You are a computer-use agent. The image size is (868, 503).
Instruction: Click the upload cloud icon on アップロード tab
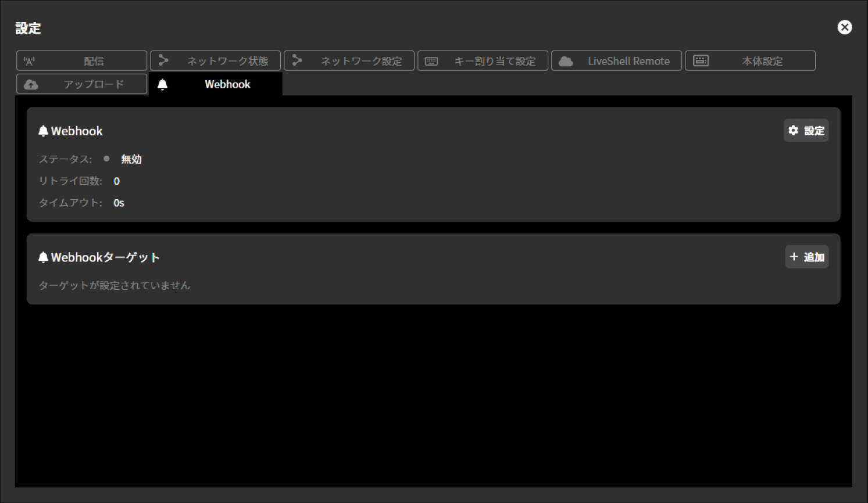[31, 84]
